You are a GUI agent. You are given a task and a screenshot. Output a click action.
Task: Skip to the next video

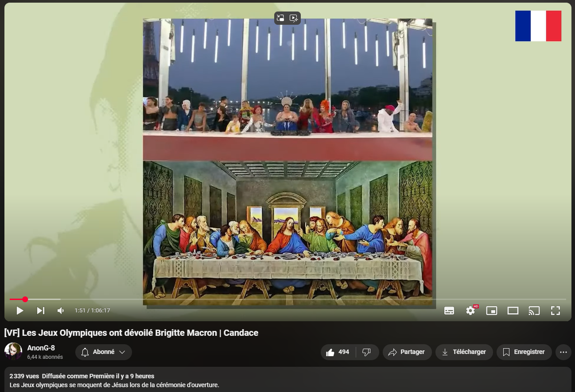pyautogui.click(x=41, y=311)
